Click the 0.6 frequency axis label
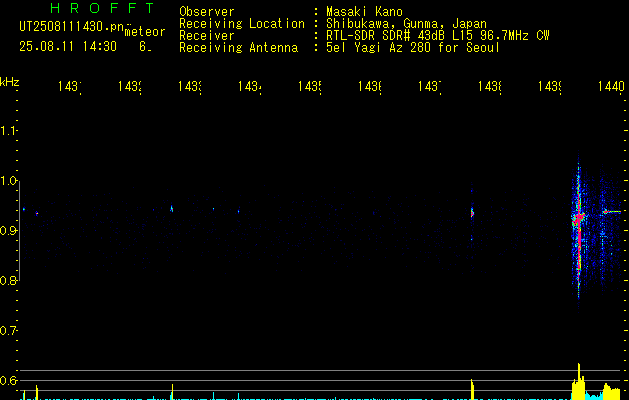 [8, 380]
